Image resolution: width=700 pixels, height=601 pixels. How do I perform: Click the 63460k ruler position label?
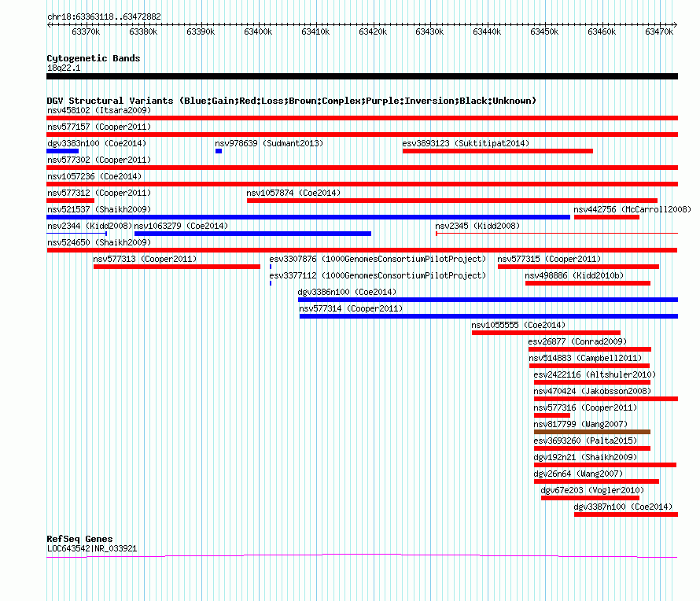602,31
